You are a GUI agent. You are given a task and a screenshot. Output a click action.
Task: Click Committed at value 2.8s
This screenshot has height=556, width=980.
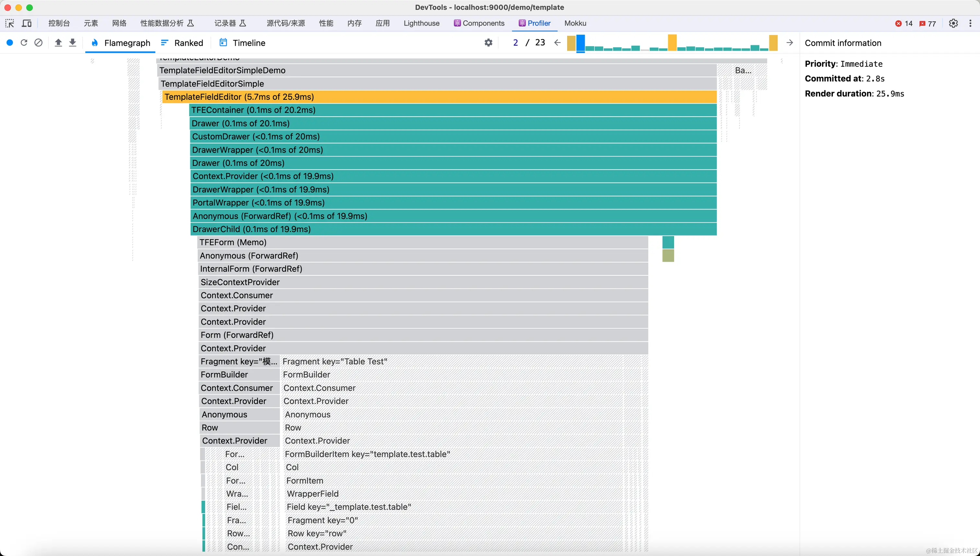click(x=875, y=79)
